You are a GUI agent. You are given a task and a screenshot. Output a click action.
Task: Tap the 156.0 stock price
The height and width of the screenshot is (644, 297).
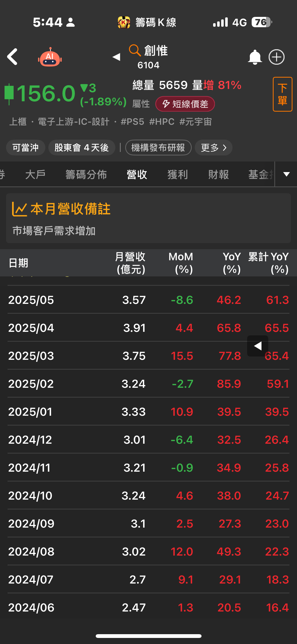(46, 93)
